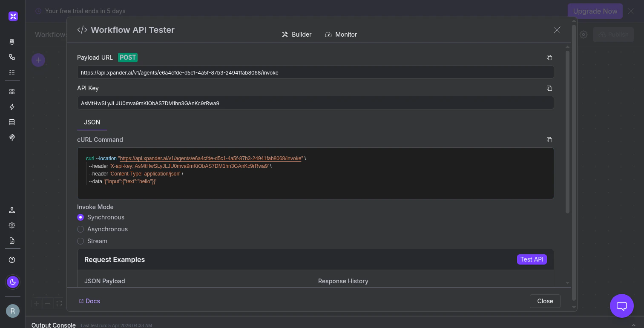Switch to the Monitor tab
This screenshot has height=328, width=644.
341,35
